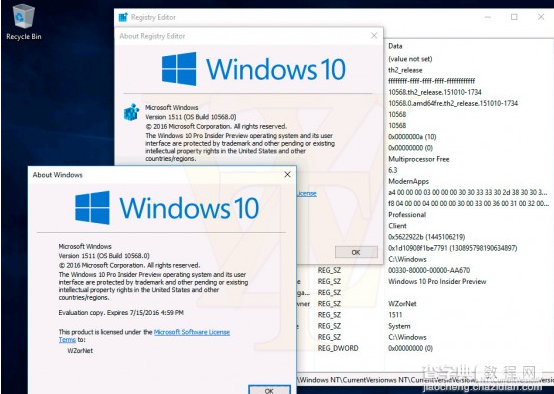Click the Windows logo in About Windows dialog
Image resolution: width=554 pixels, height=394 pixels.
pyautogui.click(x=92, y=208)
